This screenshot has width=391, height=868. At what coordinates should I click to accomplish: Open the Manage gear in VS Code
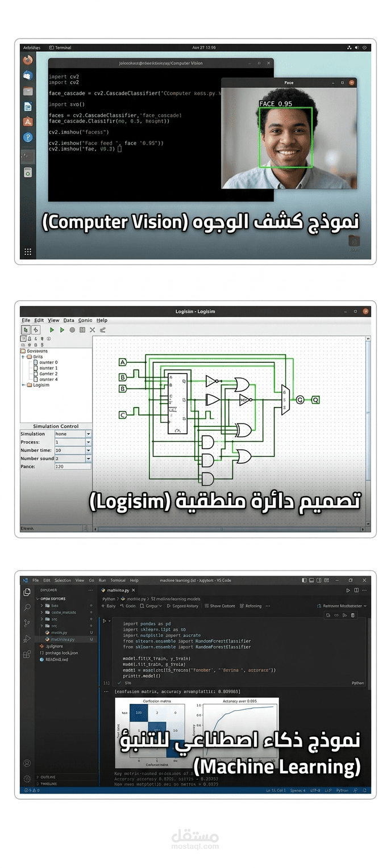[x=27, y=779]
